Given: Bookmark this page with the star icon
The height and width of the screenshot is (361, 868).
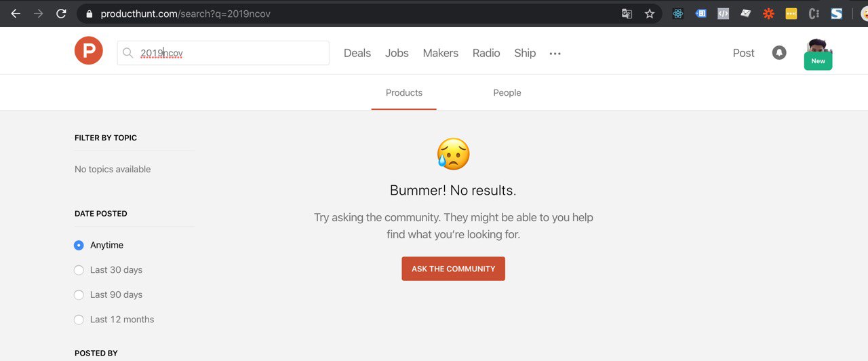Looking at the screenshot, I should point(650,14).
